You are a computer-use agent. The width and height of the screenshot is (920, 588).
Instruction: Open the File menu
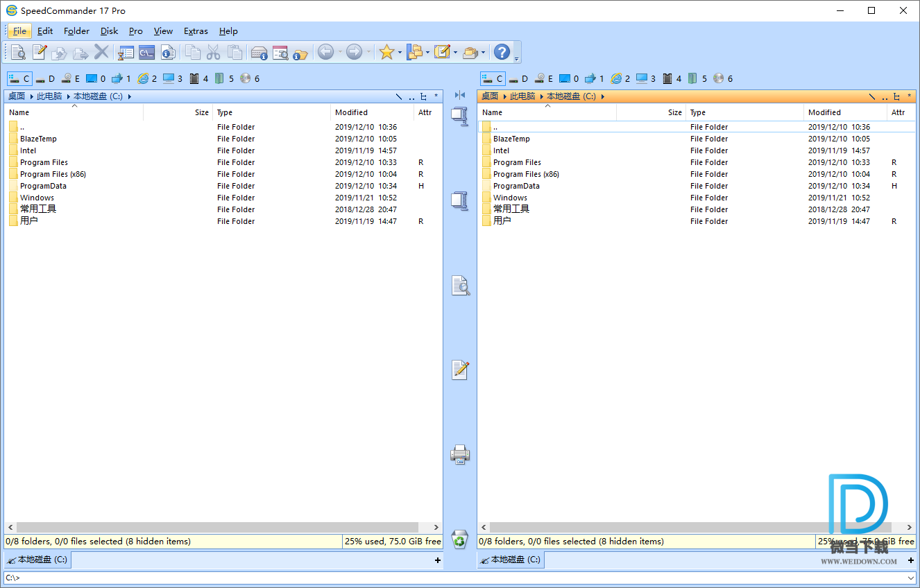point(19,31)
